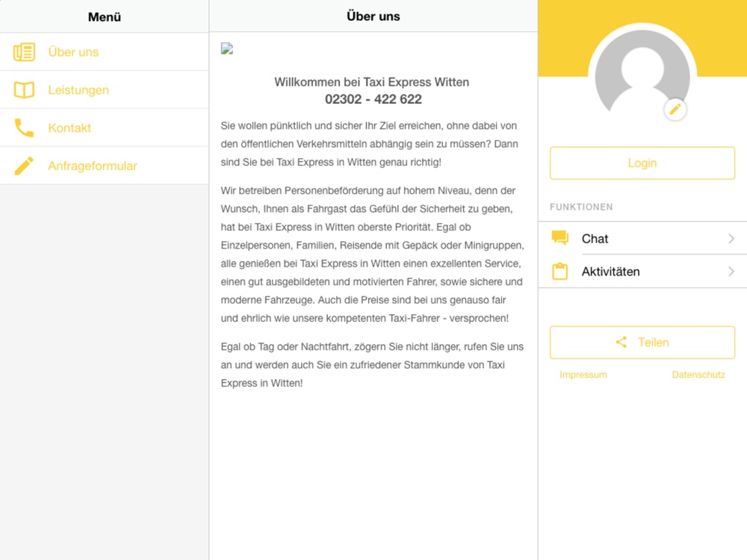Open the Anfrageformular menu entry
The height and width of the screenshot is (560, 747).
click(x=105, y=166)
